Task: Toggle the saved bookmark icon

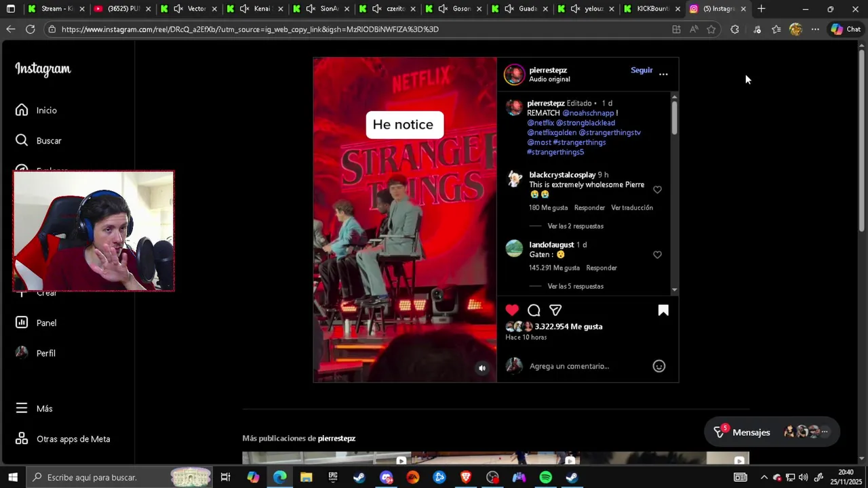Action: [x=663, y=310]
